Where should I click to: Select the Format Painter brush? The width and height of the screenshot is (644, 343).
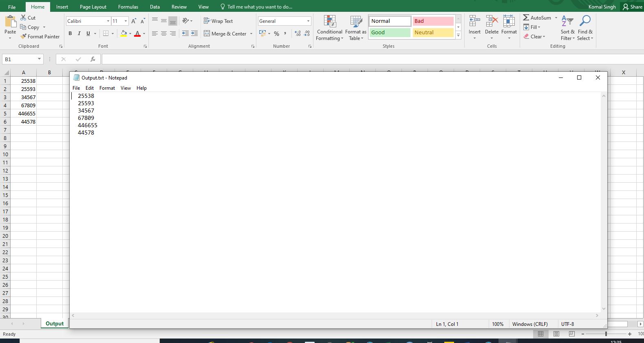click(24, 36)
